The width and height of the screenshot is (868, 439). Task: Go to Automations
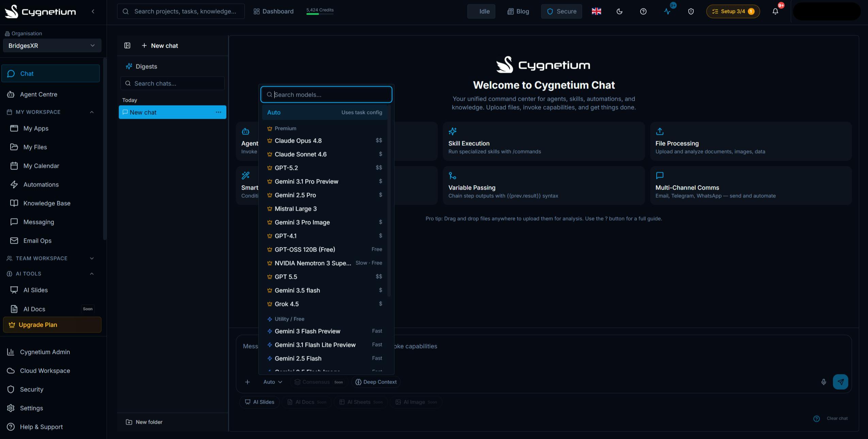tap(51, 184)
